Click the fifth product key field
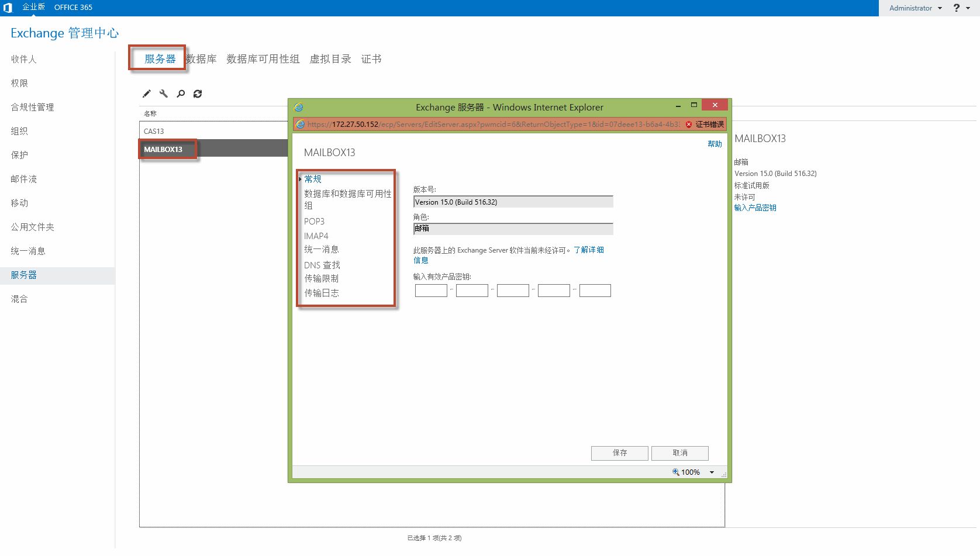The image size is (980, 556). (595, 291)
